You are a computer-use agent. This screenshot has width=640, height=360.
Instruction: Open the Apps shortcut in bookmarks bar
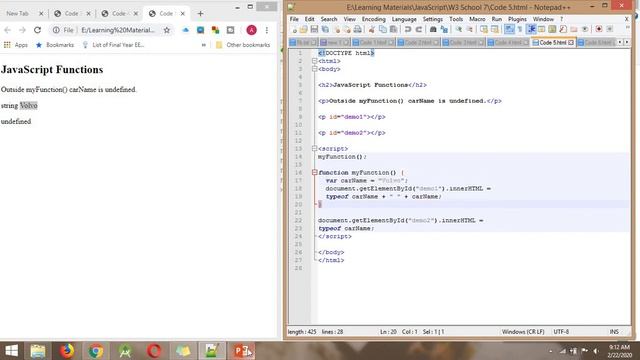pyautogui.click(x=16, y=45)
